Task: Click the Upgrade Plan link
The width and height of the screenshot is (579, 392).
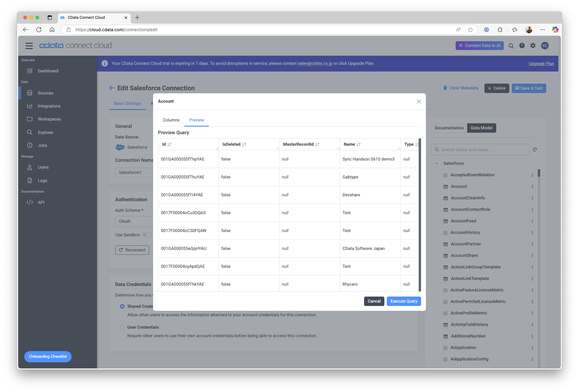Action: [541, 63]
